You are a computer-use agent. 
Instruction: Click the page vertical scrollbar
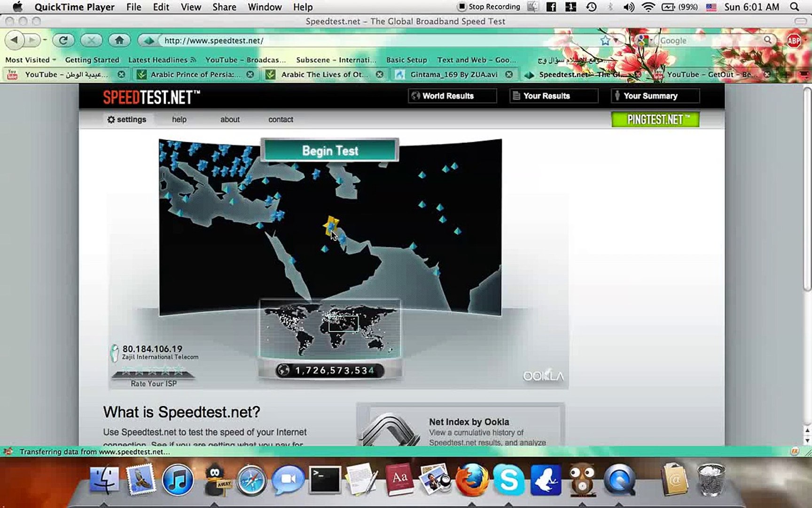coord(807,190)
